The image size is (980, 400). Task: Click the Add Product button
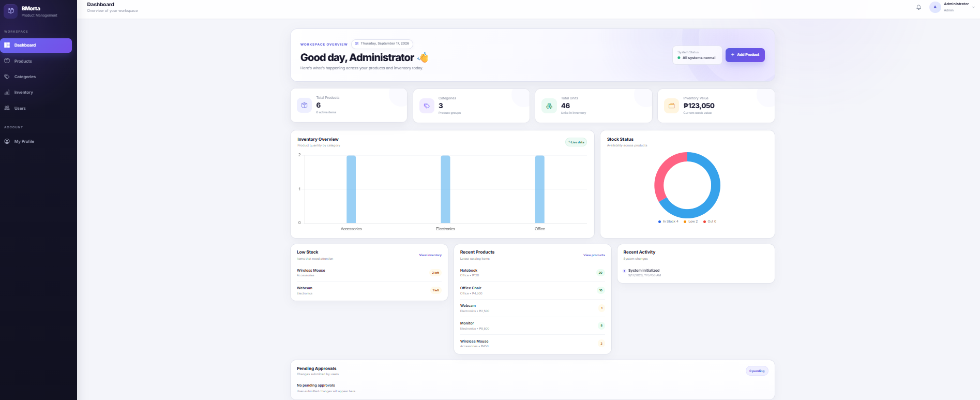click(x=745, y=55)
